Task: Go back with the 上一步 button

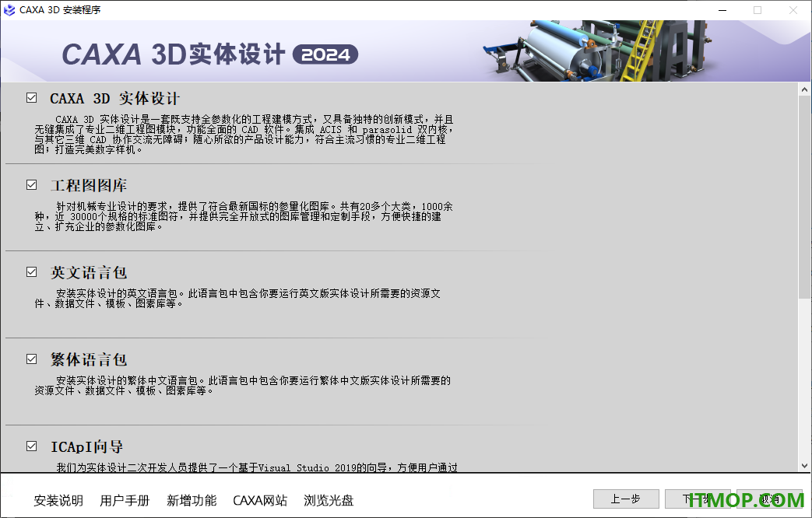Action: tap(626, 499)
